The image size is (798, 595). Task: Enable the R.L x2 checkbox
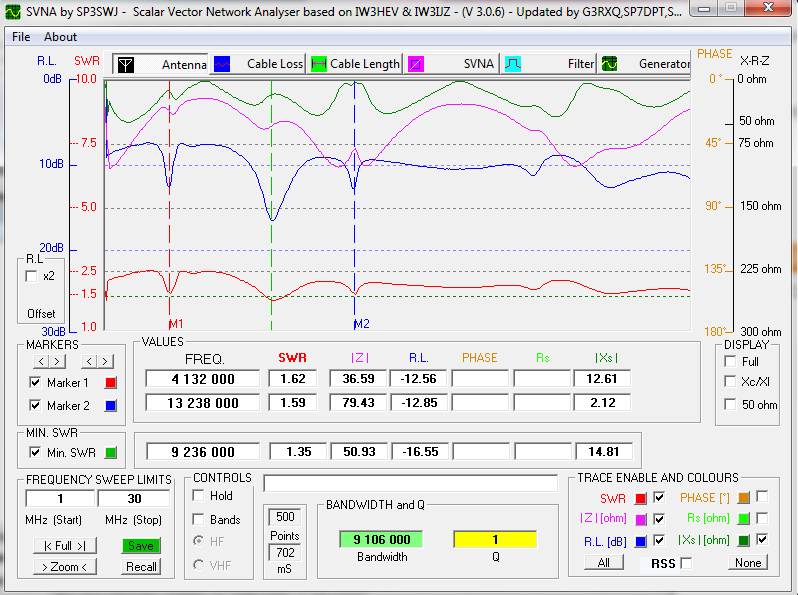(x=31, y=276)
